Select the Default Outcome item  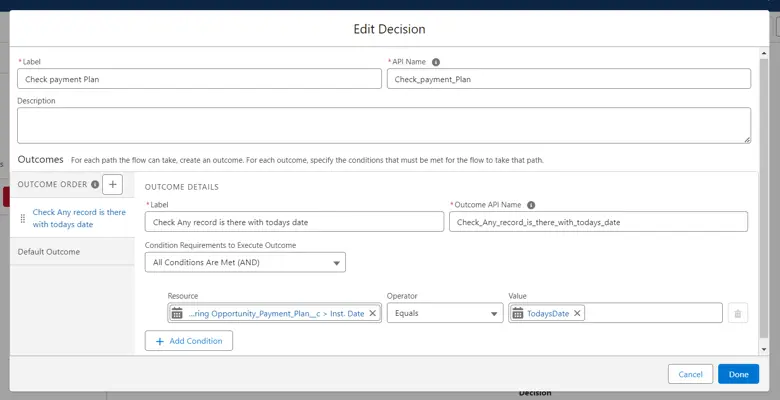[x=73, y=252]
